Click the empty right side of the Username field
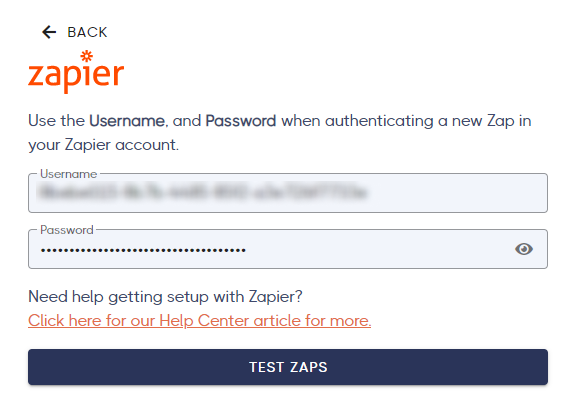 [456, 193]
